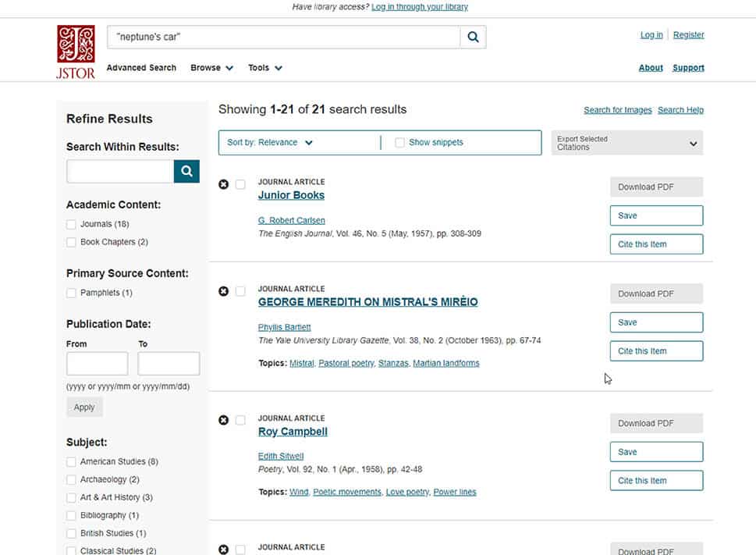Viewport: 756px width, 555px height.
Task: Enable the Show snippets checkbox
Action: pyautogui.click(x=399, y=142)
